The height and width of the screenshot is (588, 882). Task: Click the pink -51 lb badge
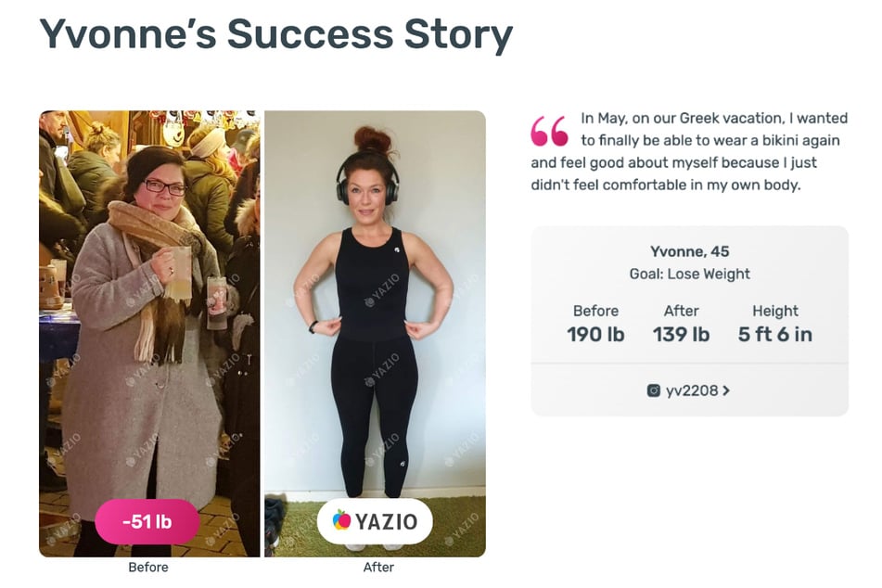[x=147, y=521]
